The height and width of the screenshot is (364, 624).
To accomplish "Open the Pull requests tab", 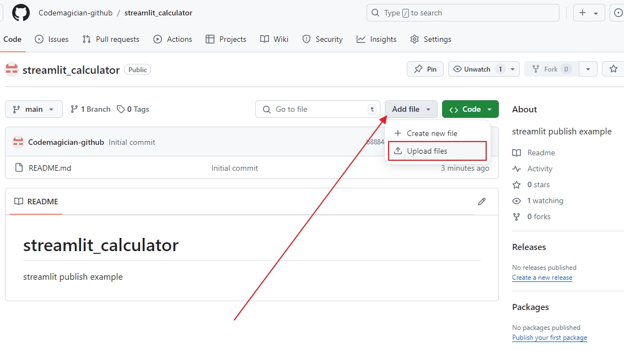I will [111, 39].
